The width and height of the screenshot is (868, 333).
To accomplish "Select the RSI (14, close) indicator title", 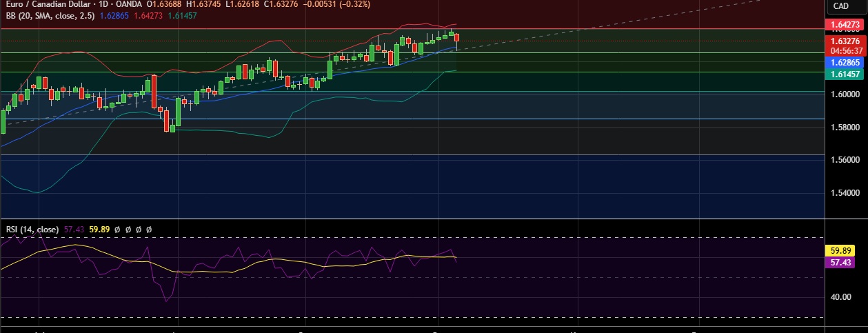I will coord(32,229).
